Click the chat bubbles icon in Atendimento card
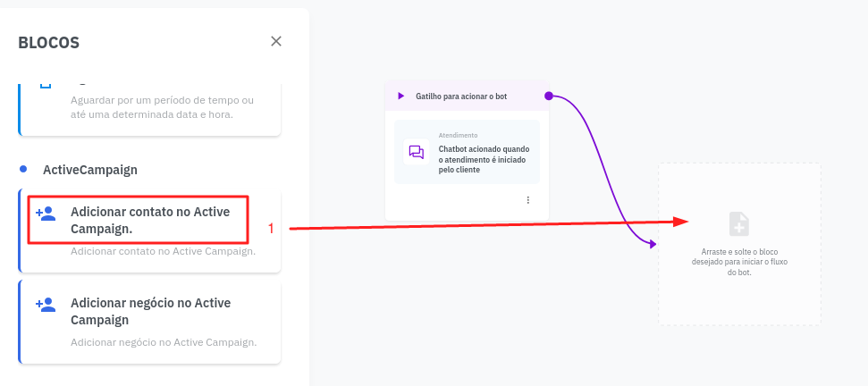This screenshot has width=868, height=386. pyautogui.click(x=416, y=152)
